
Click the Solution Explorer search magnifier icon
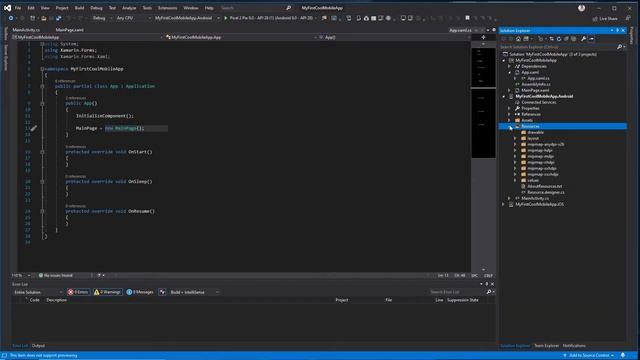click(x=620, y=47)
